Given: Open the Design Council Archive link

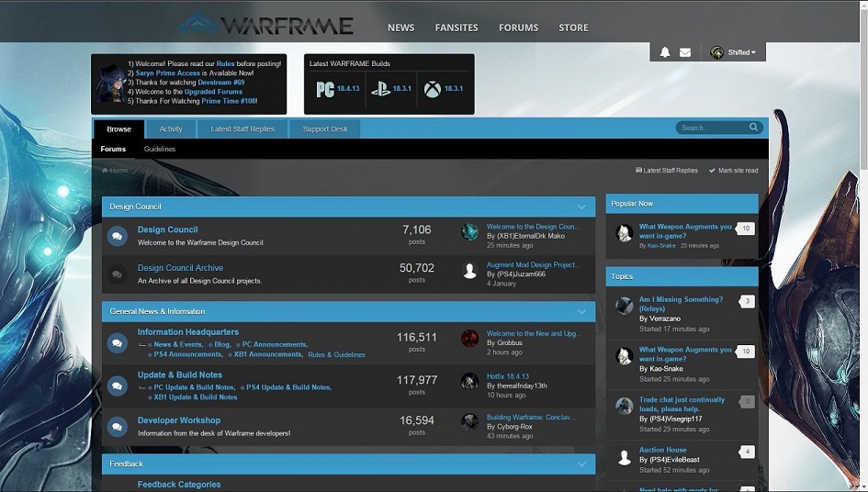Looking at the screenshot, I should point(180,268).
